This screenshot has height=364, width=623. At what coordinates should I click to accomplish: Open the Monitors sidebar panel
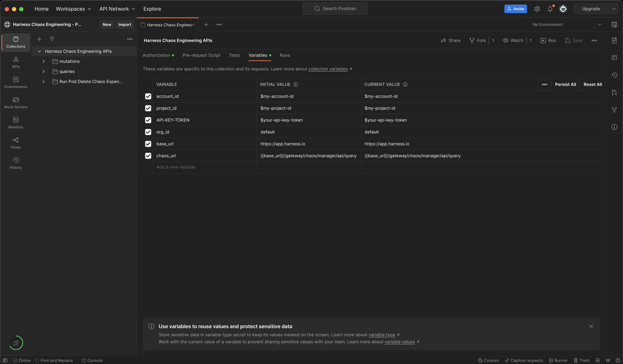pos(16,123)
